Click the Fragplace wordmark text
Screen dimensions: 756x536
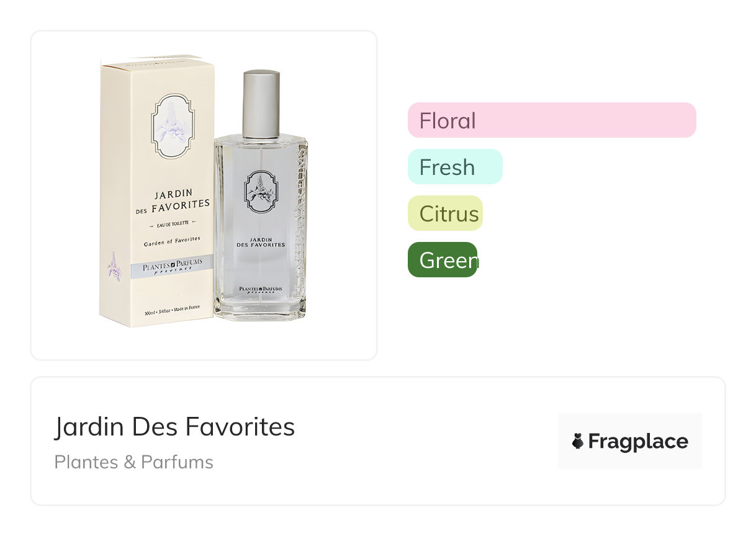point(637,441)
